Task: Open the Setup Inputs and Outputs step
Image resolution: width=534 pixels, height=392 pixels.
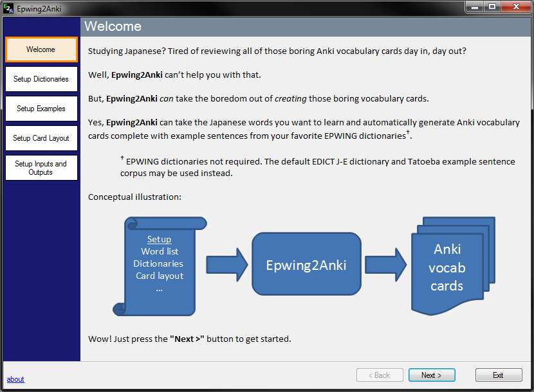Action: pos(41,168)
